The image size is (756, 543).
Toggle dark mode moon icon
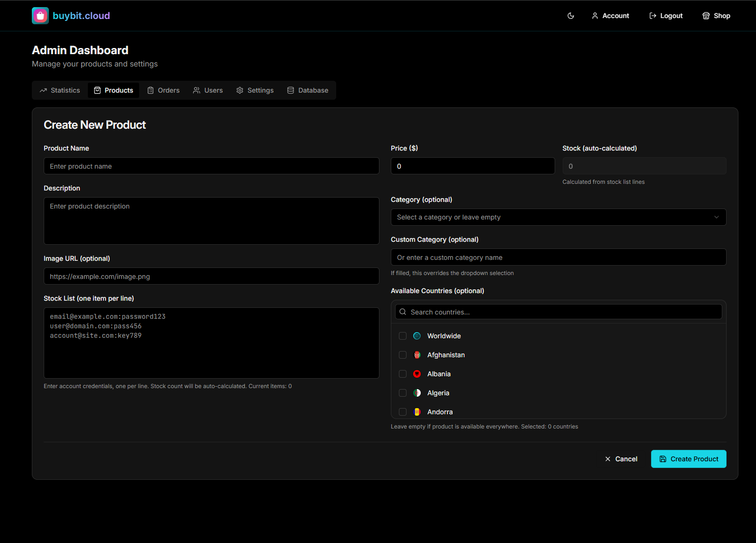click(571, 16)
